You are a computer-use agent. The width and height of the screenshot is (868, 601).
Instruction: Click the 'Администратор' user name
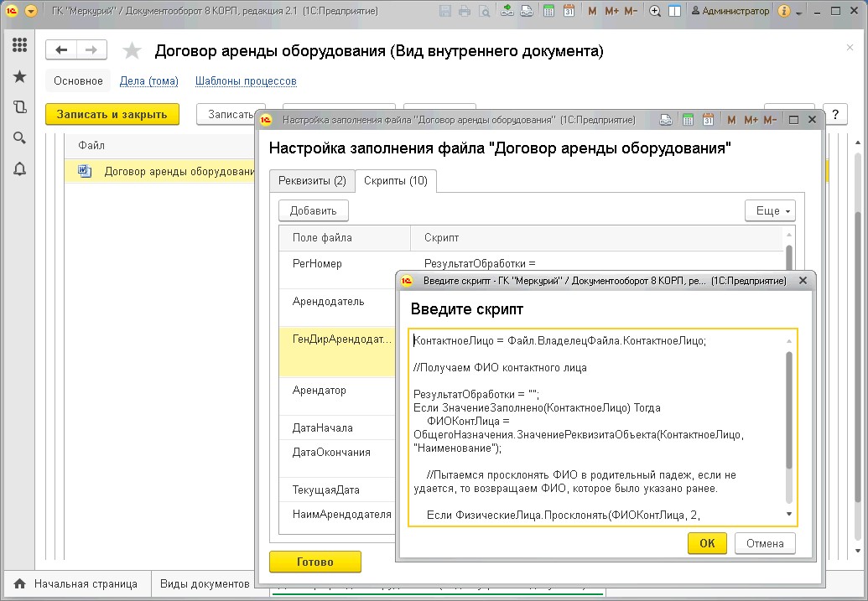click(730, 11)
